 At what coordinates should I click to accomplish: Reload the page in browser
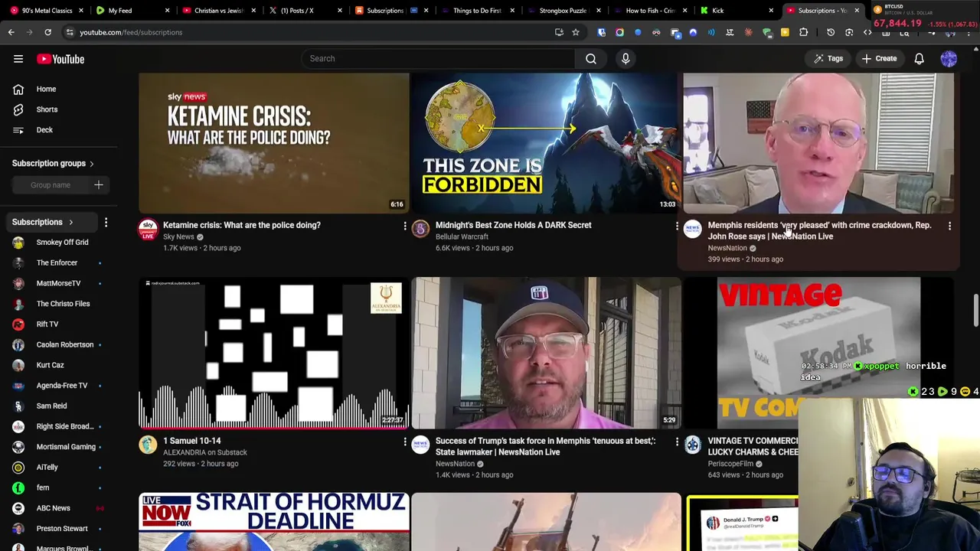47,32
